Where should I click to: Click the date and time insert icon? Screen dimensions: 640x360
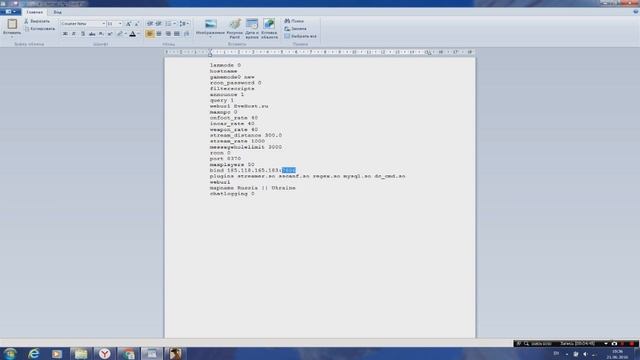pos(252,24)
